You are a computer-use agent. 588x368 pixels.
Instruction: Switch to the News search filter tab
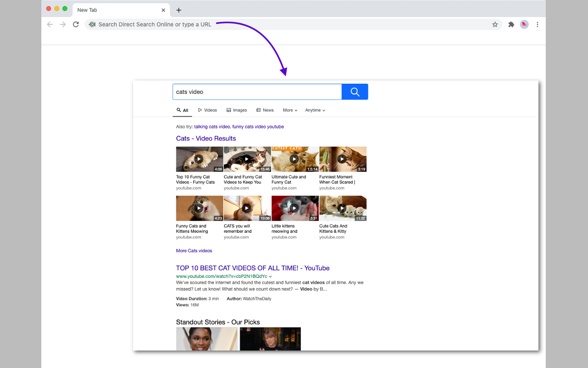click(x=265, y=110)
